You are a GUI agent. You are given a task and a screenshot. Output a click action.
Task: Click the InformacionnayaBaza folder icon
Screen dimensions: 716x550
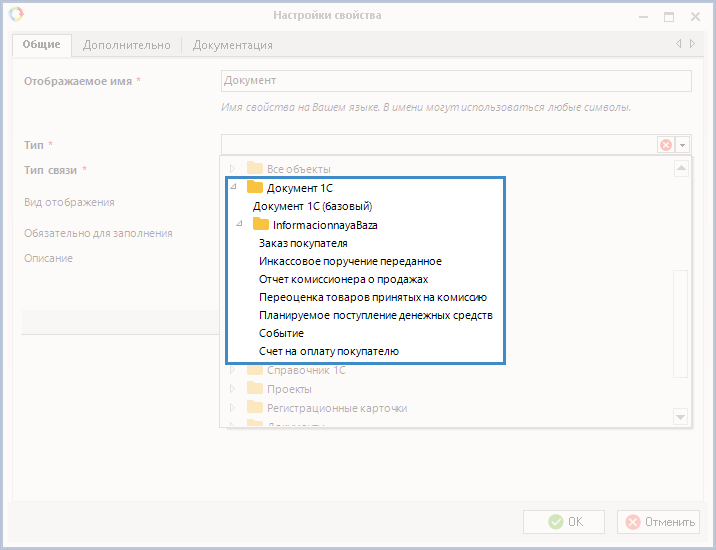coord(261,224)
